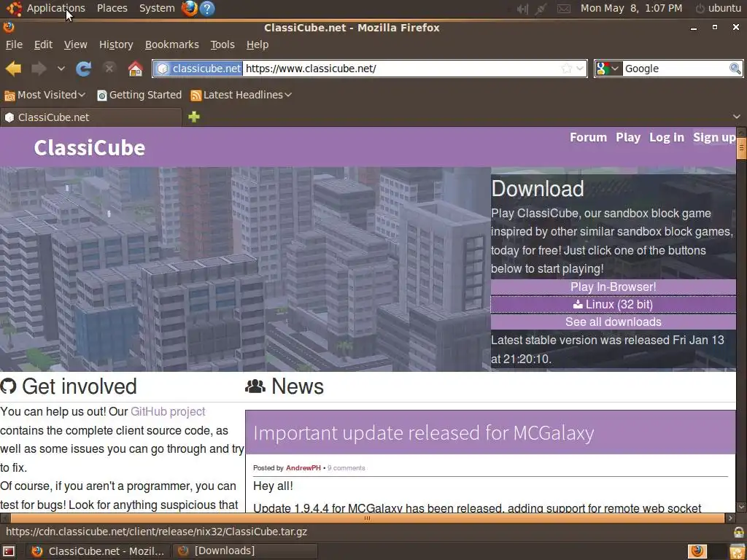
Task: Click the Play link in site header
Action: click(628, 137)
